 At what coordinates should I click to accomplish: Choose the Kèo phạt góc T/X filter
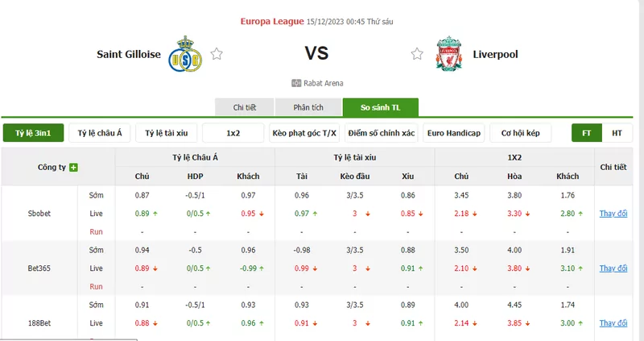304,133
